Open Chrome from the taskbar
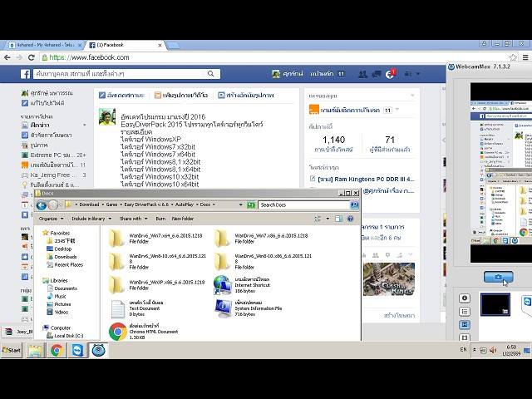 [57, 350]
